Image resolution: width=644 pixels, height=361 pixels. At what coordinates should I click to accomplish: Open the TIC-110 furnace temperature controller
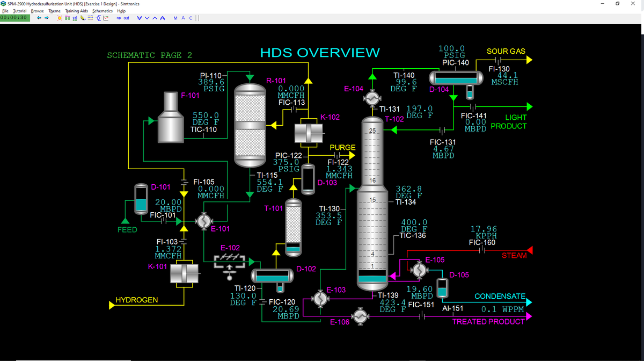coord(204,129)
